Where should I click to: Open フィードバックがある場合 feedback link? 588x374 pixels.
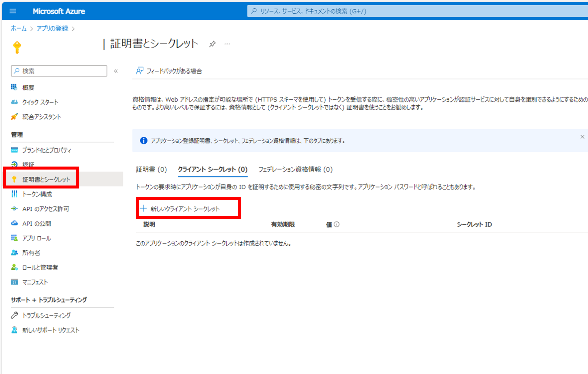click(x=169, y=71)
